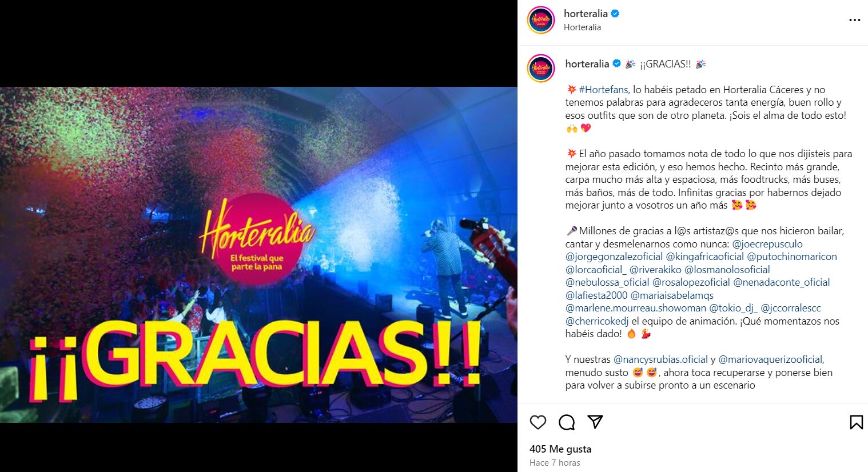
Task: Click the verified badge in post header
Action: point(615,14)
